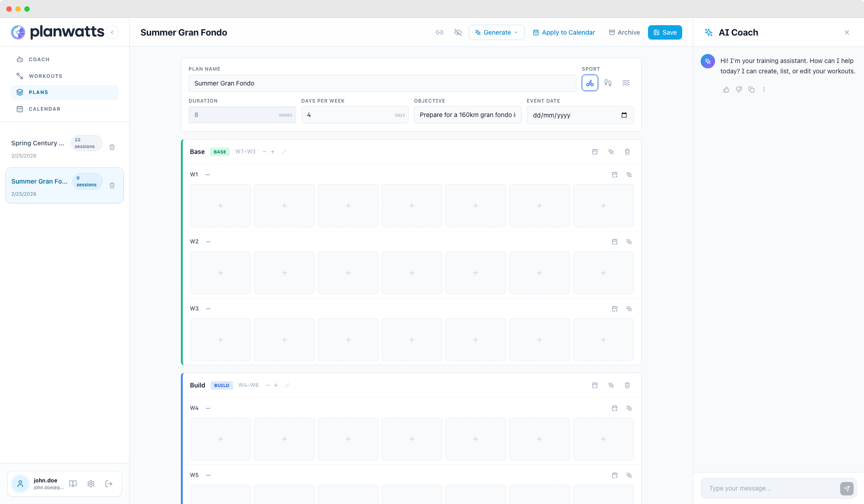
Task: Send message to AI Coach
Action: (847, 488)
